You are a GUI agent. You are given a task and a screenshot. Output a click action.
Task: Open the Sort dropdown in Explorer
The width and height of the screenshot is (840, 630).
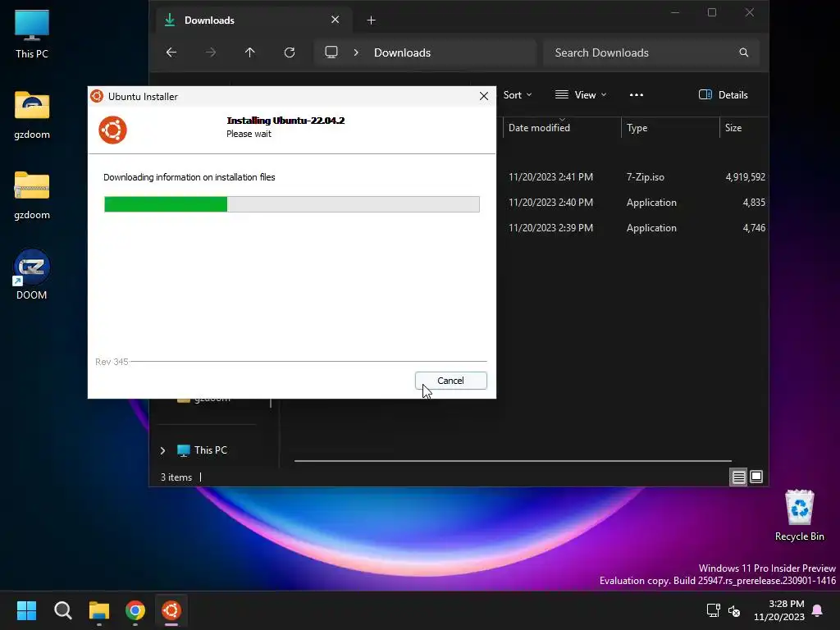tap(518, 95)
